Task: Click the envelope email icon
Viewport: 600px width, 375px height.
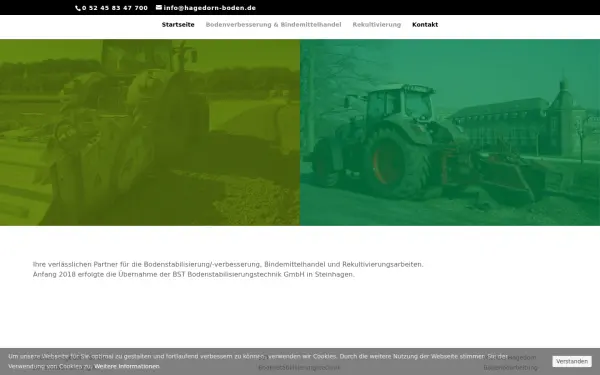Action: click(x=159, y=7)
